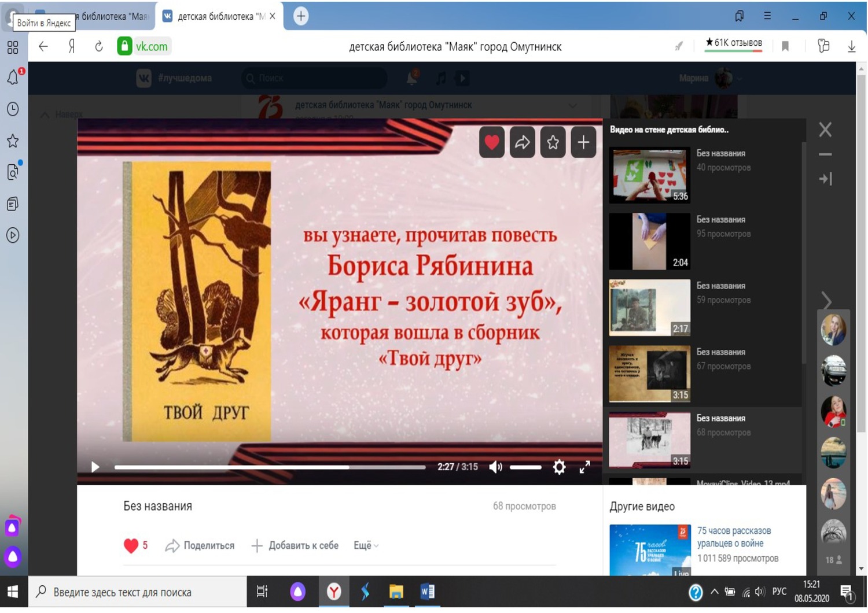The width and height of the screenshot is (868, 613).
Task: Minimize video viewer with dash icon
Action: coord(825,154)
